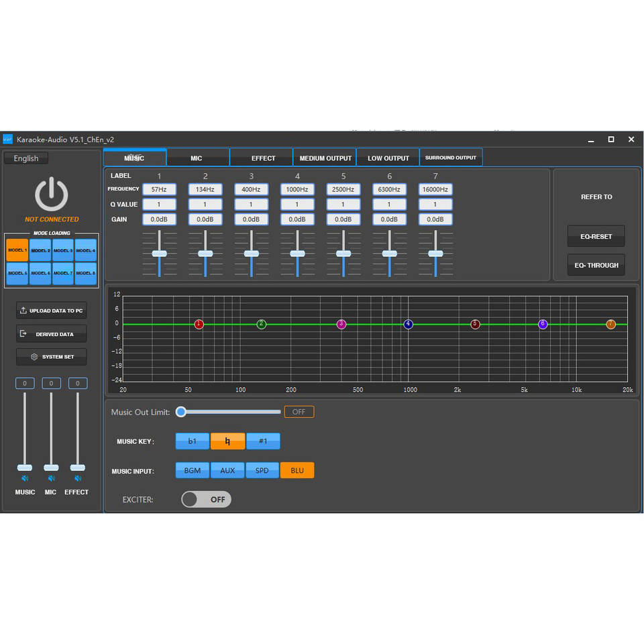644x644 pixels.
Task: Click the power connect icon
Action: coord(52,195)
